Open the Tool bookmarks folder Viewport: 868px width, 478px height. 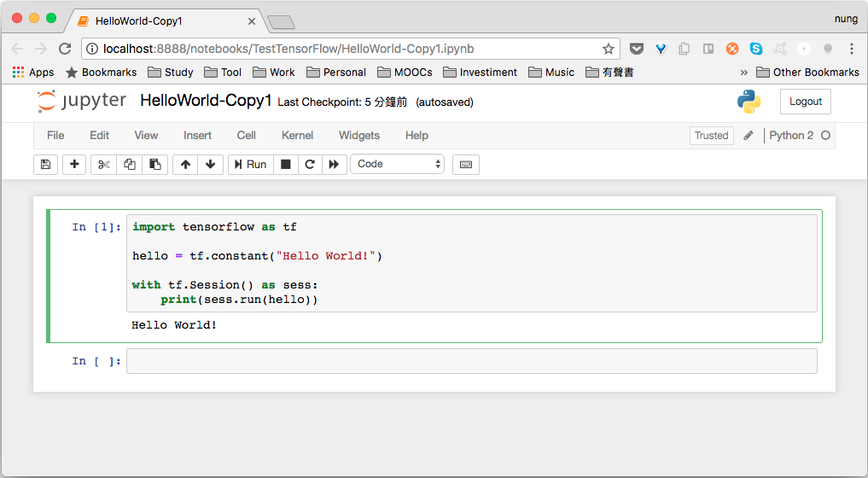[223, 73]
